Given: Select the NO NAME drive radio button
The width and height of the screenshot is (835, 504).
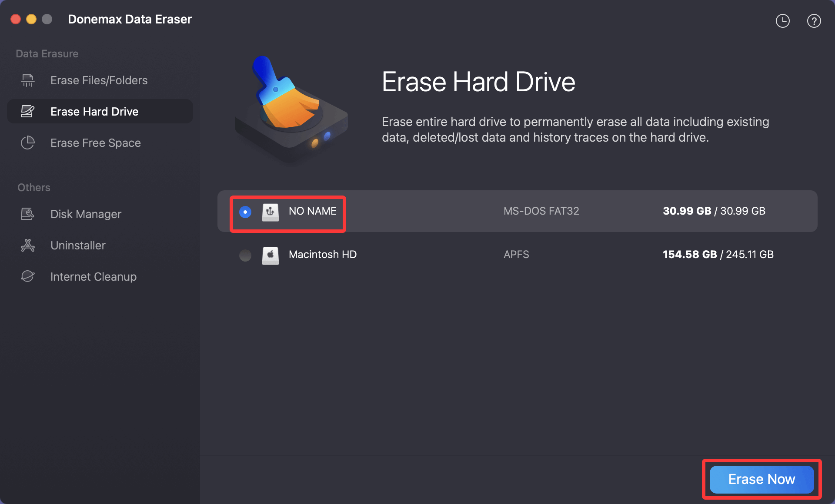Looking at the screenshot, I should pyautogui.click(x=245, y=212).
